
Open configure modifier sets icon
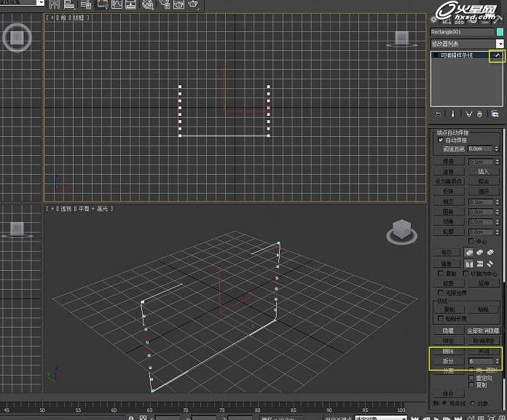(x=495, y=114)
